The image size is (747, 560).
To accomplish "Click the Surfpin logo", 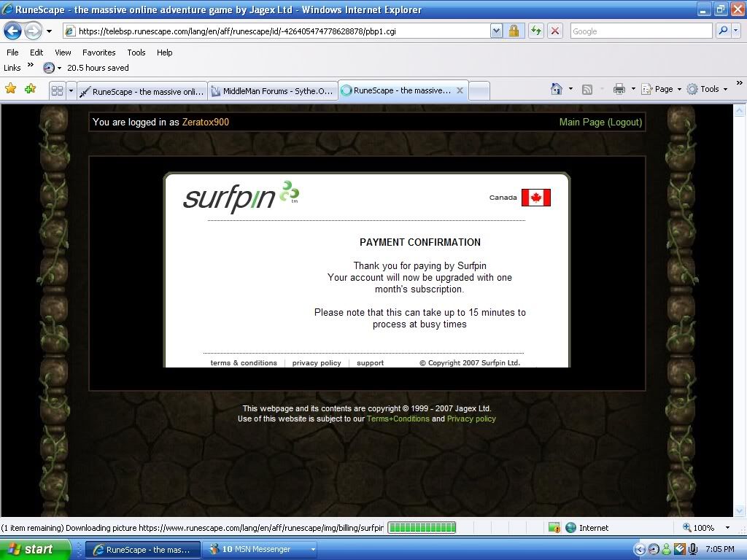I will pyautogui.click(x=241, y=197).
